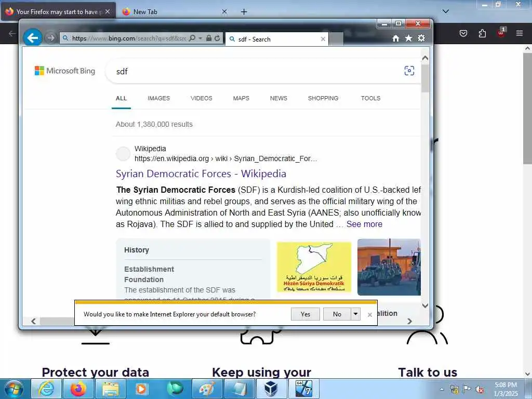The width and height of the screenshot is (532, 399).
Task: Close the Firefox 'New Tab' tab
Action: point(224,11)
